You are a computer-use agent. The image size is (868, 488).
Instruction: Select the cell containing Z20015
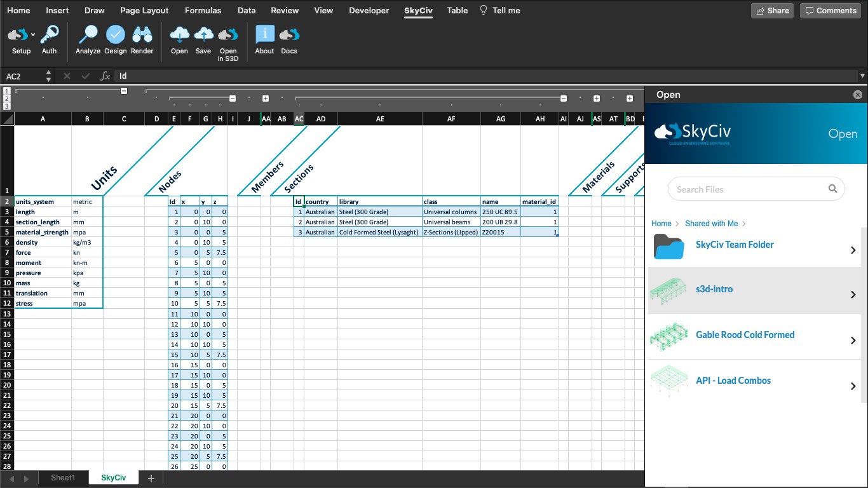pos(501,232)
